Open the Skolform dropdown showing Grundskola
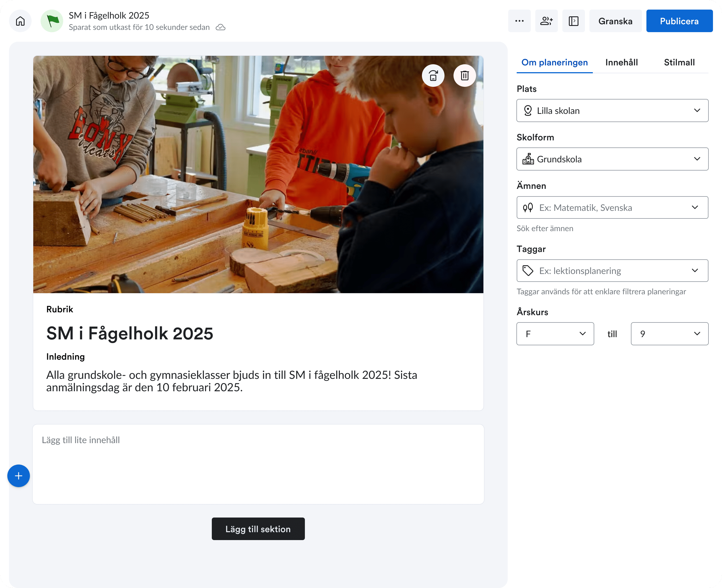 click(612, 159)
